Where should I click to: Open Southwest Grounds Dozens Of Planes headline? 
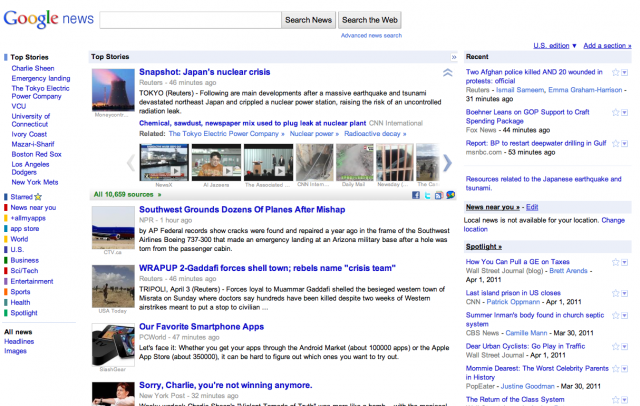(242, 210)
